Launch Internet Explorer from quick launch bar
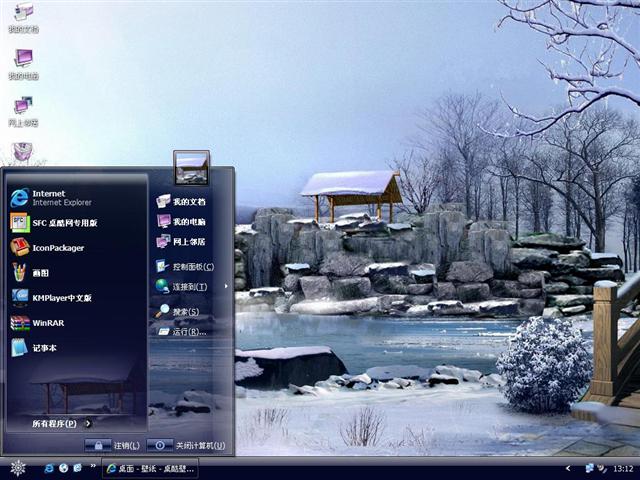The image size is (640, 480). point(49,468)
